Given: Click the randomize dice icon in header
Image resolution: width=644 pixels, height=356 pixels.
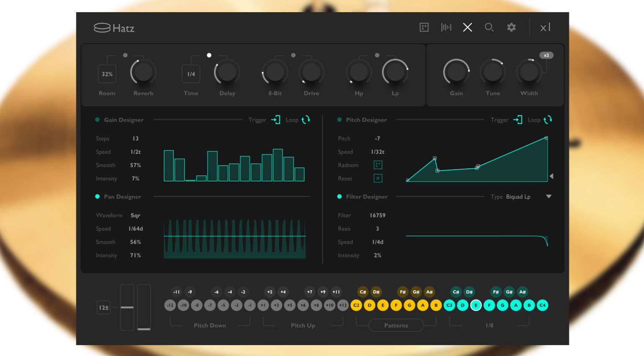Looking at the screenshot, I should click(424, 27).
